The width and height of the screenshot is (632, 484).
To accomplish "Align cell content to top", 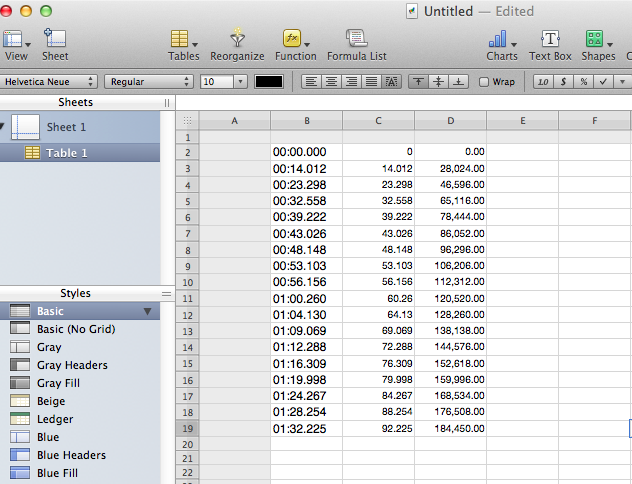I will click(418, 82).
